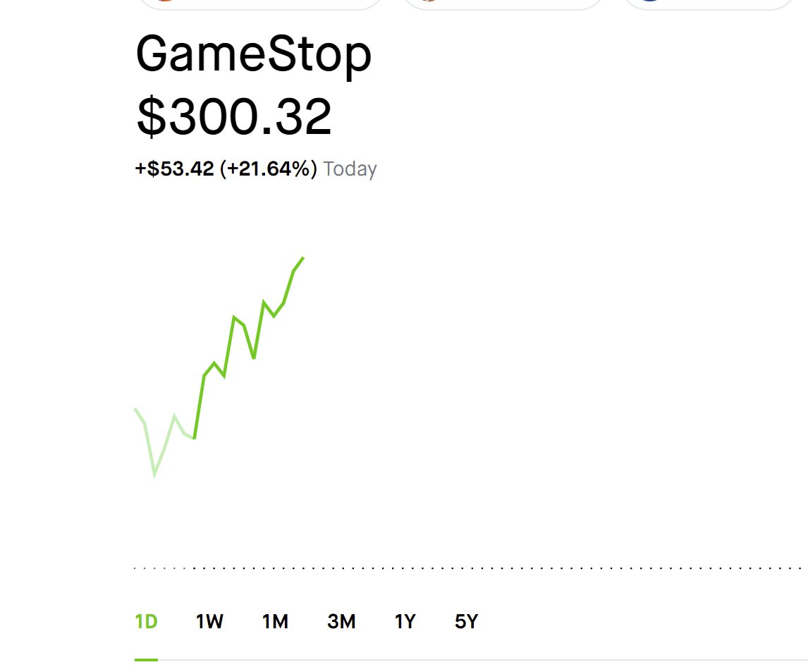View the 1Y price chart
808x672 pixels.
click(x=405, y=621)
